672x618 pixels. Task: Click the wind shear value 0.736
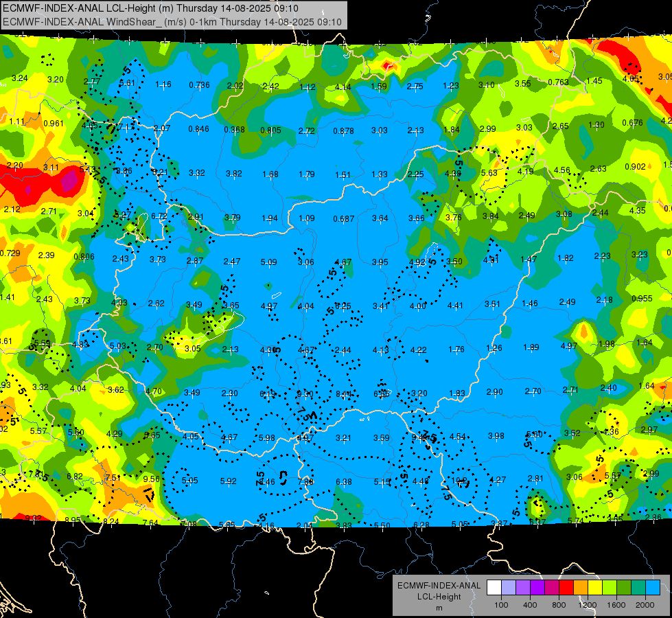(x=199, y=85)
